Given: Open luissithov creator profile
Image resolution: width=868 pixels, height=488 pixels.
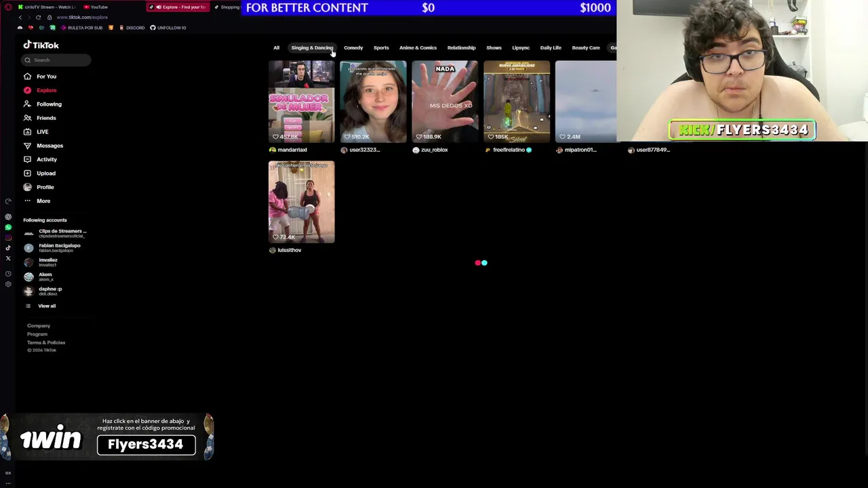Looking at the screenshot, I should (285, 250).
